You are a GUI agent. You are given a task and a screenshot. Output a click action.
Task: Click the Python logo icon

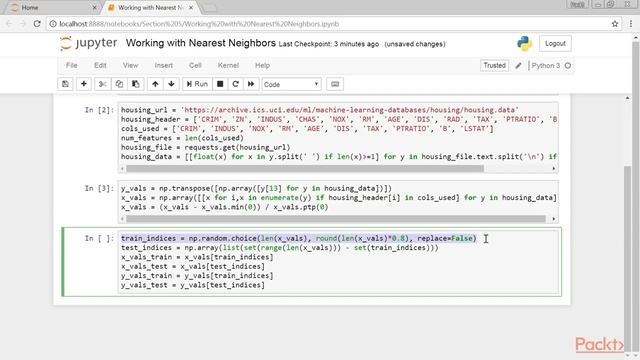tap(524, 43)
